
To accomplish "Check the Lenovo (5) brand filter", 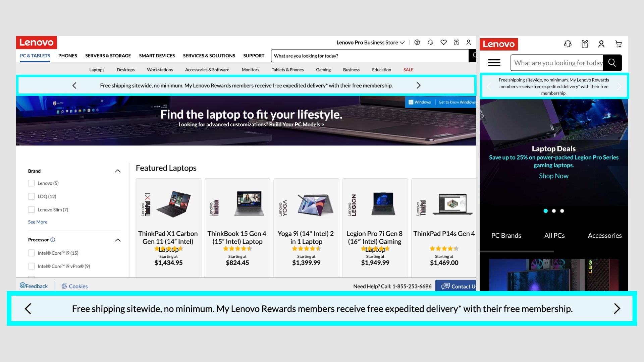I will click(x=32, y=183).
